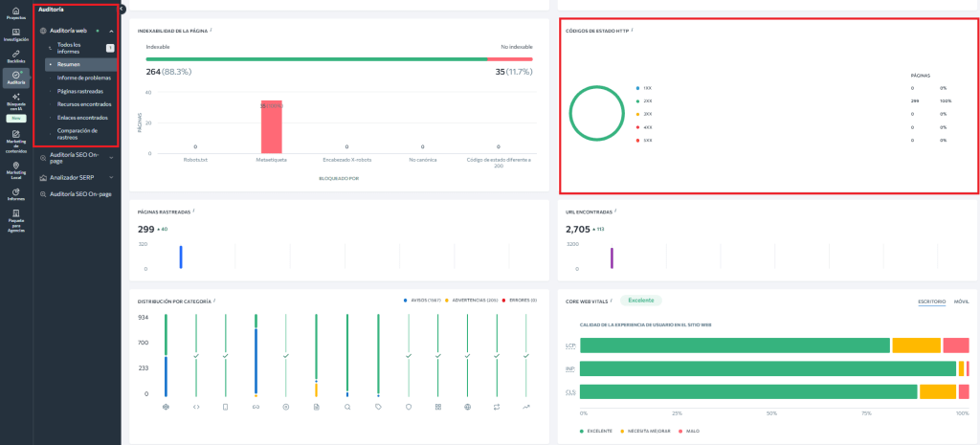Open Informe de problemas in sidebar
Viewport: 980px width, 445px height.
click(x=83, y=78)
